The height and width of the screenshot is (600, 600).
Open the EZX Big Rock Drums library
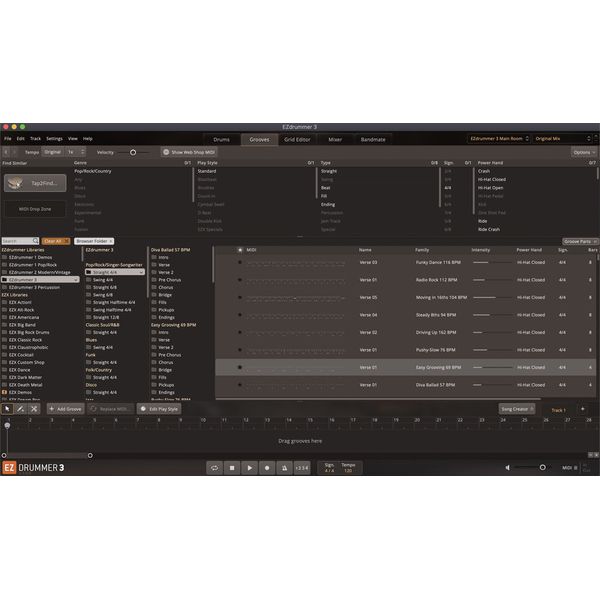coord(29,332)
